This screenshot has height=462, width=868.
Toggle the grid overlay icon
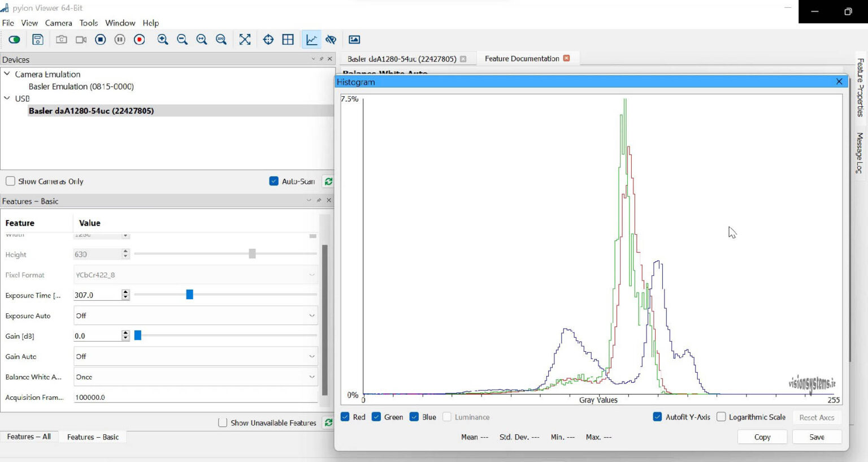(288, 40)
